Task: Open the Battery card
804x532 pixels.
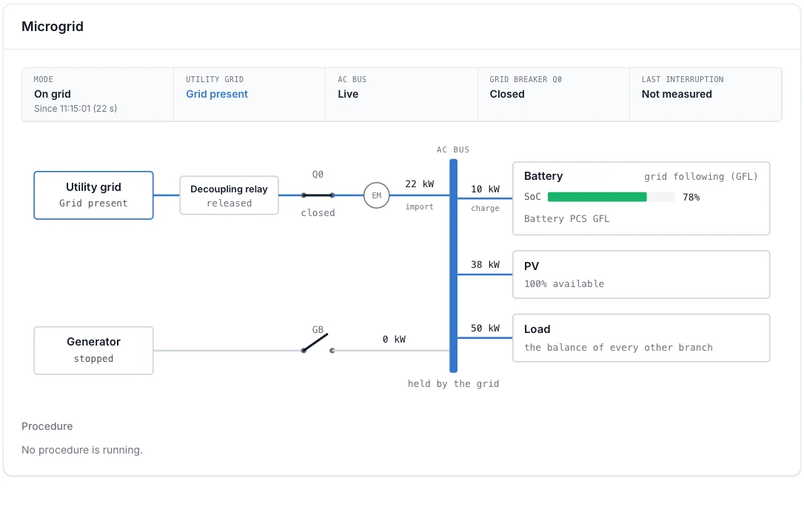Action: (x=641, y=198)
